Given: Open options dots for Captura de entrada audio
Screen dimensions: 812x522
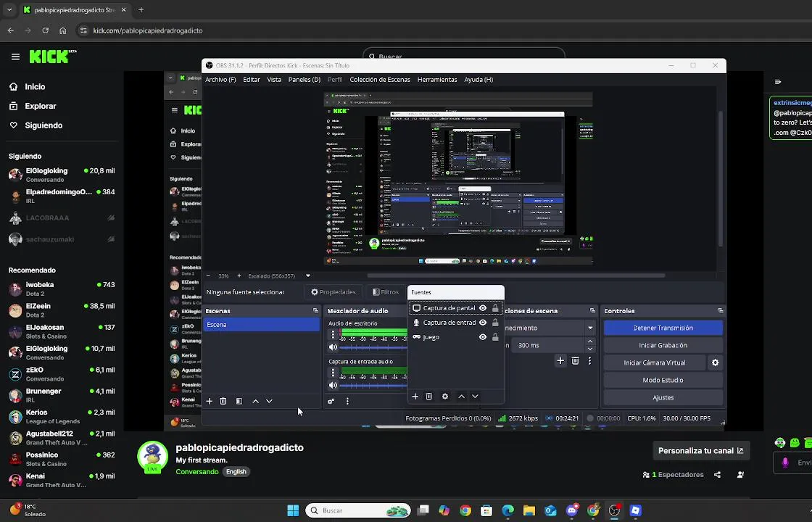Looking at the screenshot, I should pos(333,373).
